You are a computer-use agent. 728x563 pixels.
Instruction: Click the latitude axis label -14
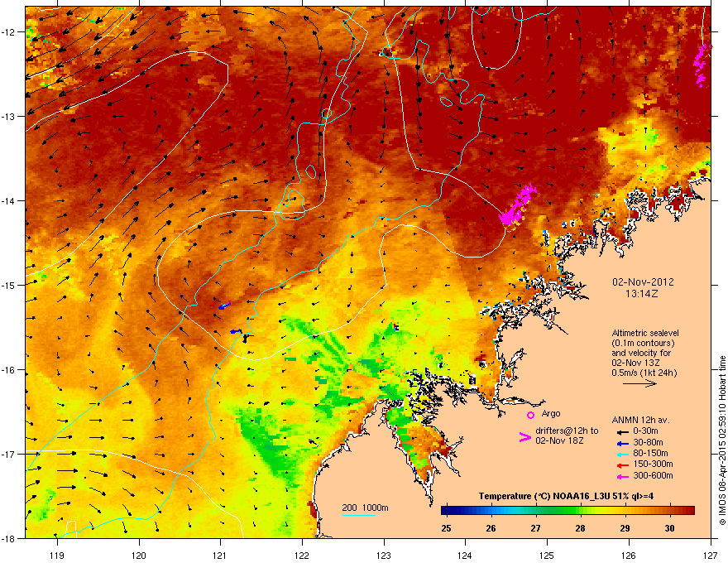click(8, 200)
